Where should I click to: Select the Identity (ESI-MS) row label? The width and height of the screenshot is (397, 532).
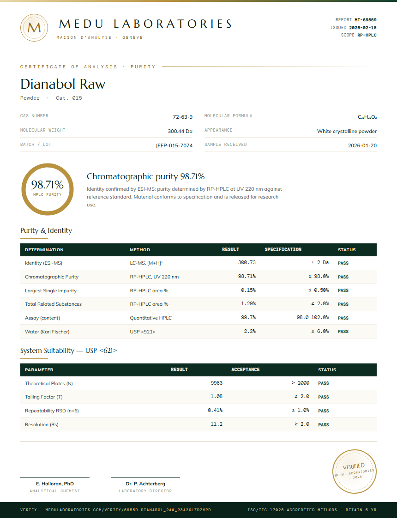click(x=43, y=263)
